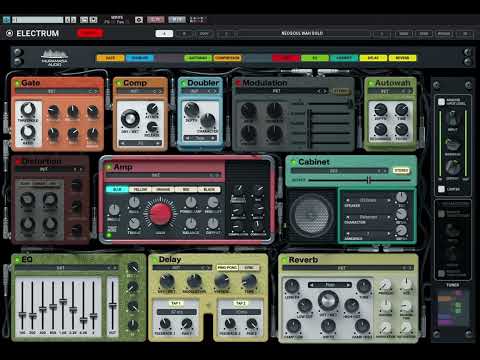480x360 pixels.
Task: Click the Delay Dry/Wet knob
Action: click(x=167, y=281)
